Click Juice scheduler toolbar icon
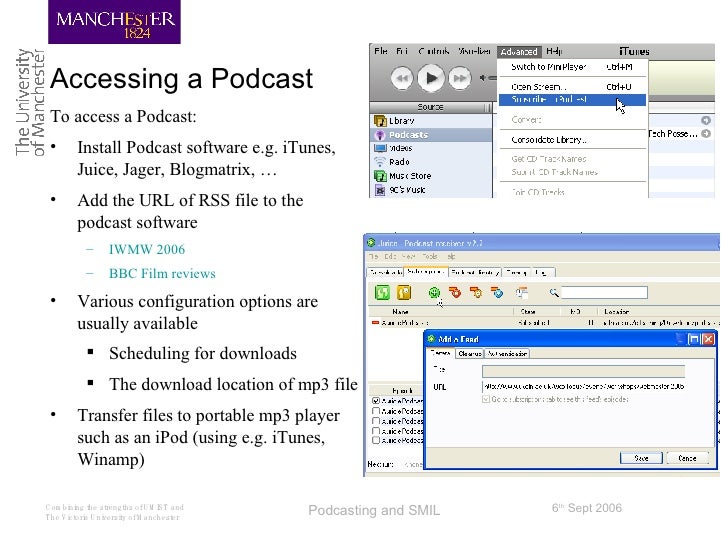 tap(522, 292)
